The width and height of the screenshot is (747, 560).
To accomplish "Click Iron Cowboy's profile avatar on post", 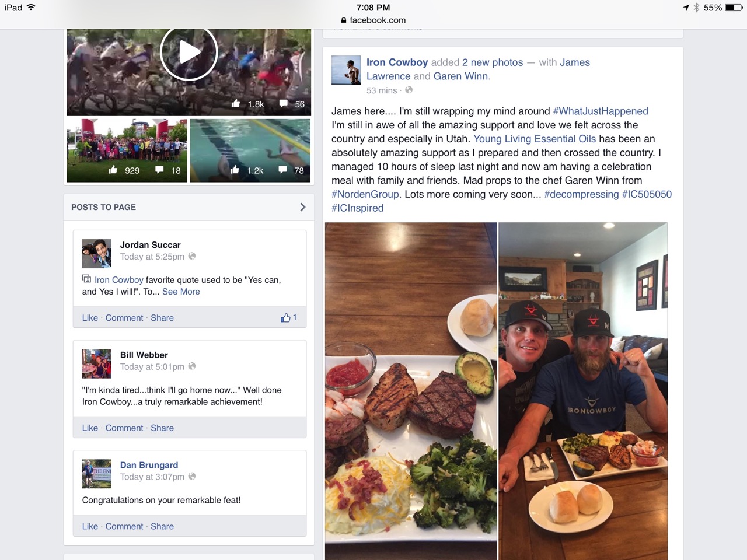I will click(x=346, y=71).
